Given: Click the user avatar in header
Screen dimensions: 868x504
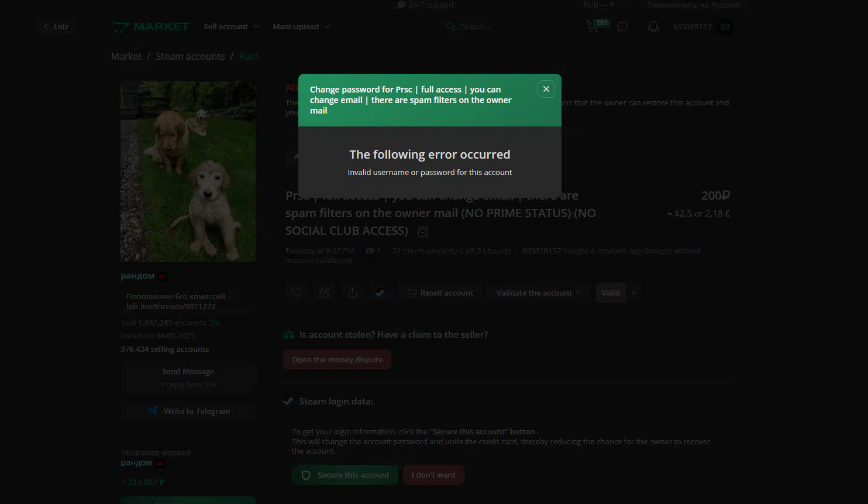Looking at the screenshot, I should 725,27.
